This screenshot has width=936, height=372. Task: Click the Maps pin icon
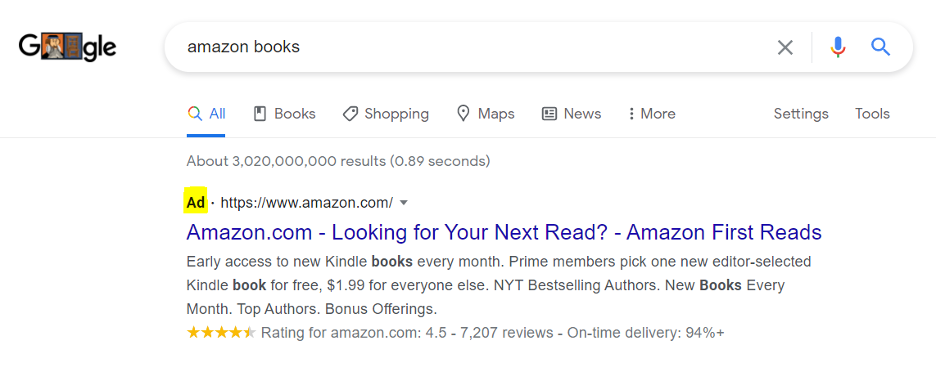[x=463, y=113]
